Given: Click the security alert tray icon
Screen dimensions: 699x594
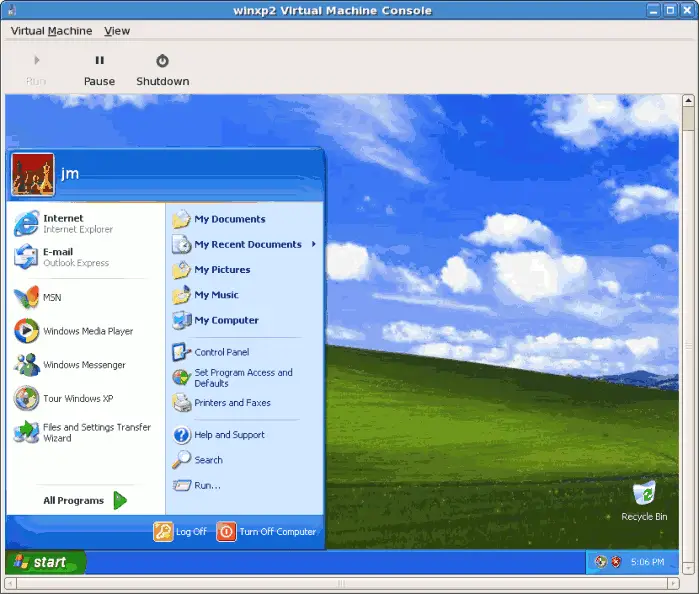Looking at the screenshot, I should (x=616, y=562).
